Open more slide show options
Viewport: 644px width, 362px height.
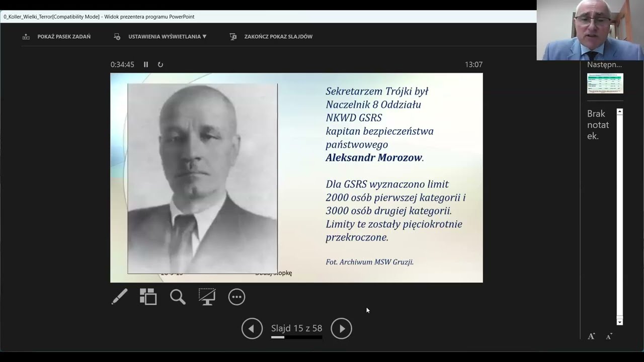(x=236, y=297)
